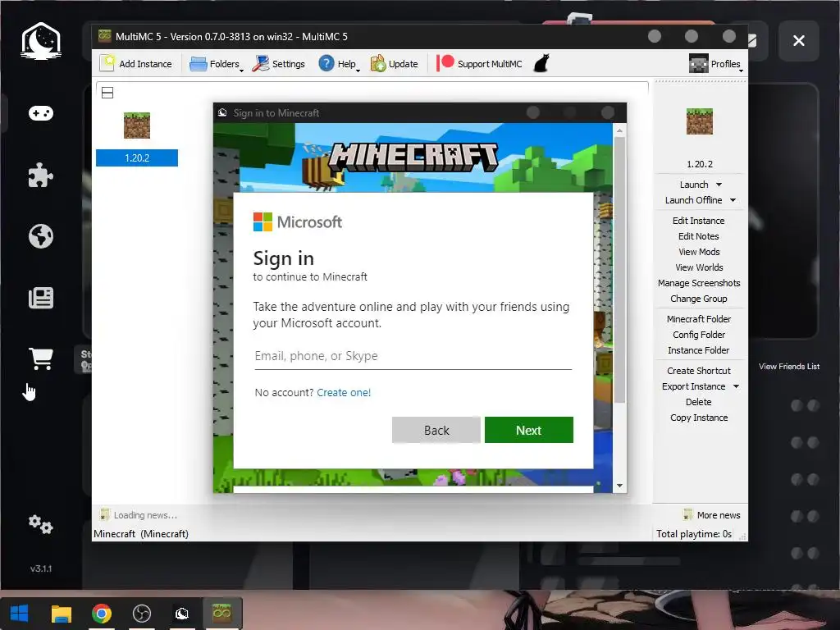The image size is (840, 630).
Task: Open the puzzle piece mods section
Action: pyautogui.click(x=41, y=176)
